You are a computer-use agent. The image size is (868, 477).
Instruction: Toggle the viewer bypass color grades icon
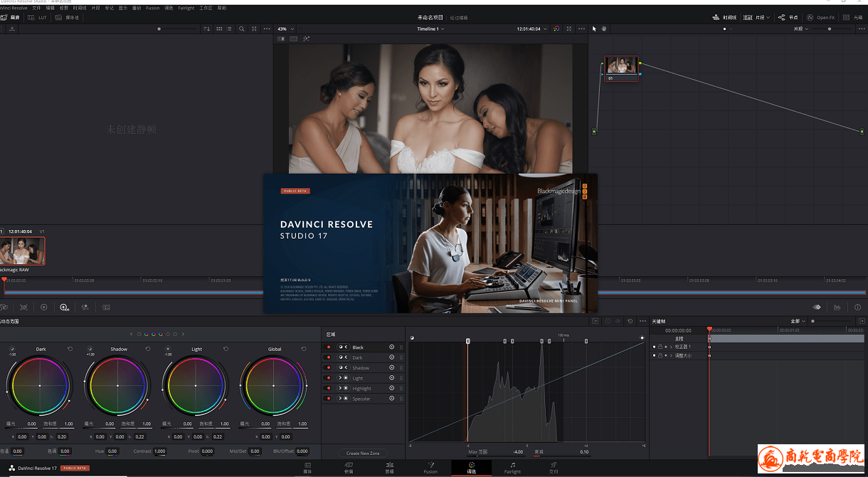coord(556,28)
